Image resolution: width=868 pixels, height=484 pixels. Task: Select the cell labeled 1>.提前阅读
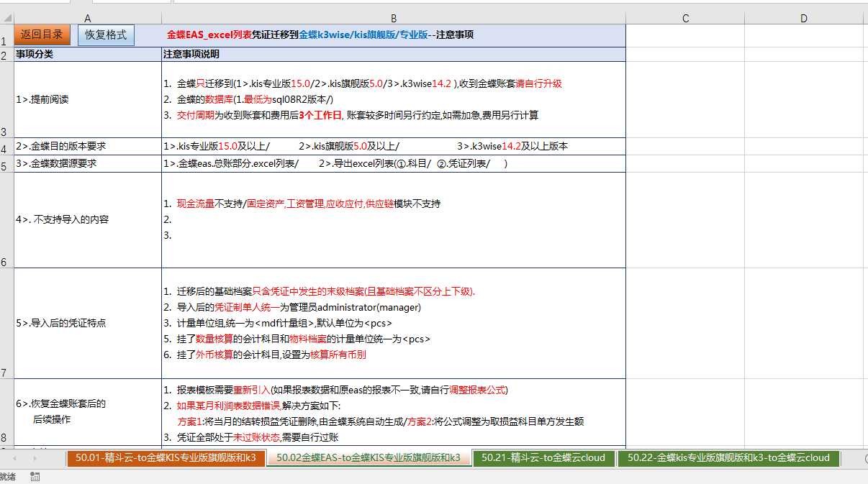click(88, 100)
